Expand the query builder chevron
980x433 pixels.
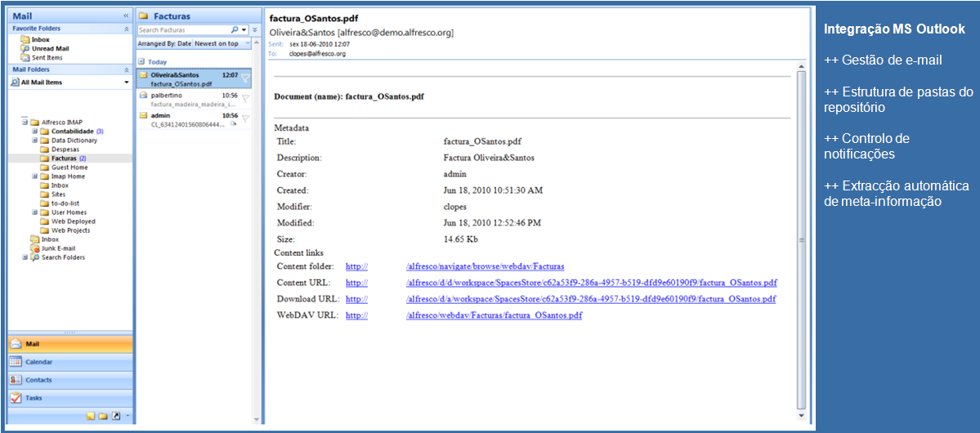point(254,29)
